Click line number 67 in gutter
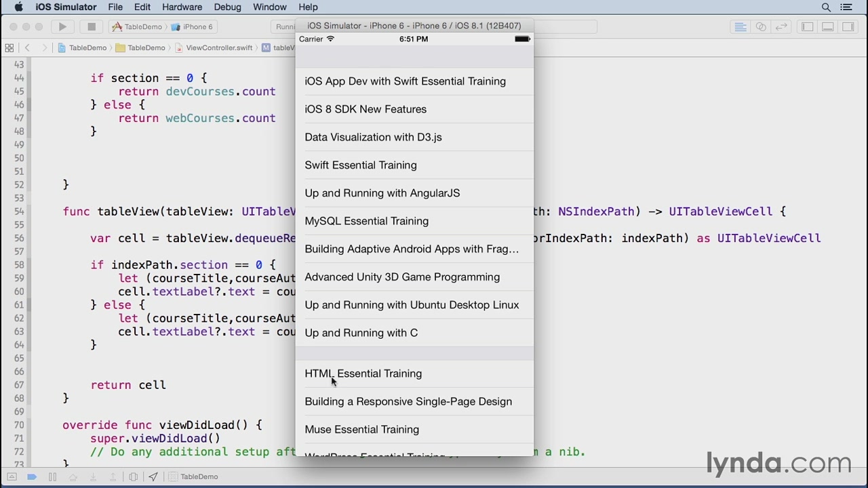 click(x=18, y=385)
